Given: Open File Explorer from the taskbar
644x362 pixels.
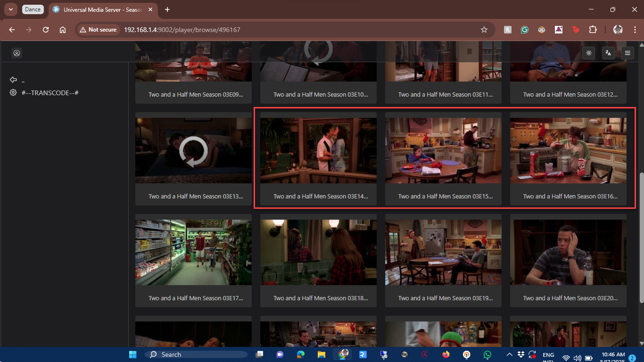Looking at the screenshot, I should pos(321,354).
